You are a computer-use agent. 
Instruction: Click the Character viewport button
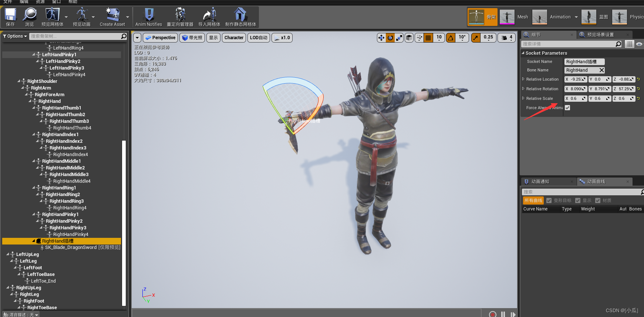click(x=234, y=38)
